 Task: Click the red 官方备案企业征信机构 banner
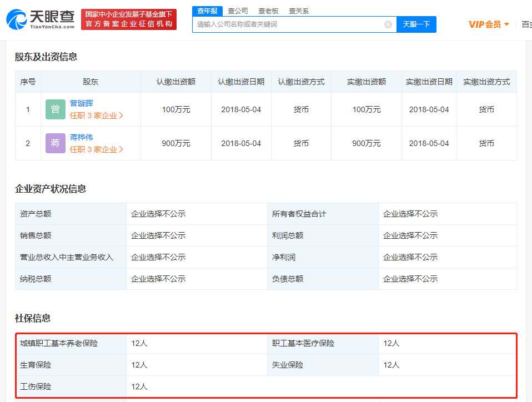(x=129, y=19)
